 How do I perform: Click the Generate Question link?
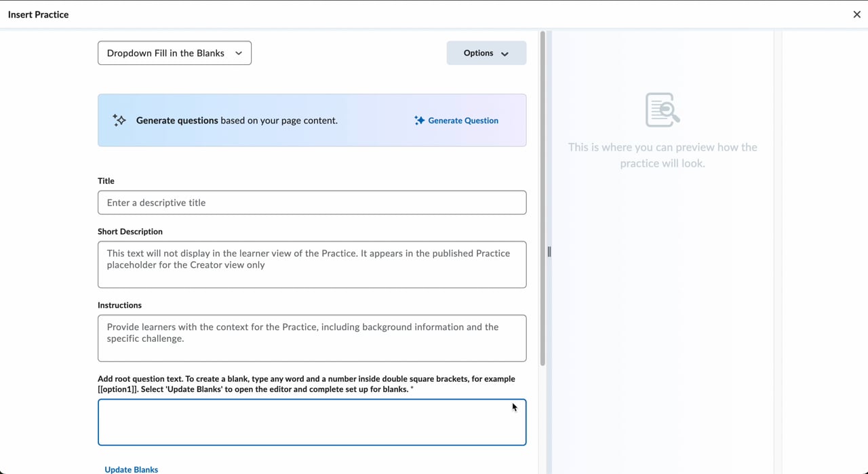point(463,121)
